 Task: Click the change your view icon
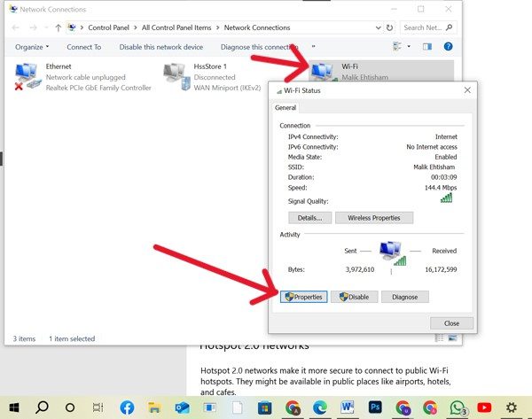397,46
